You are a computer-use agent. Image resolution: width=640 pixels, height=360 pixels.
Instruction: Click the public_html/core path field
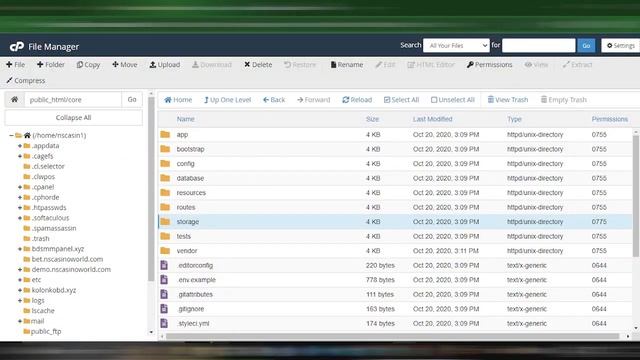click(x=73, y=99)
